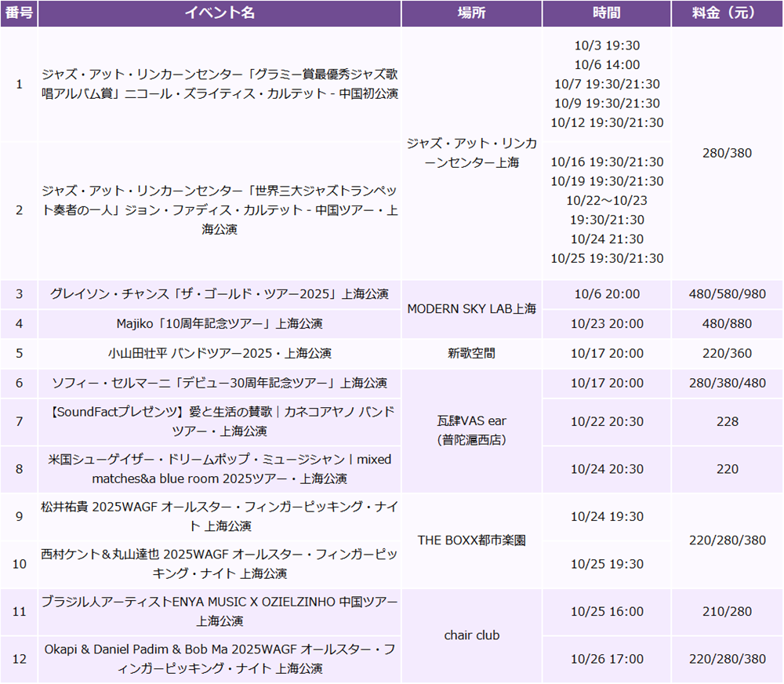This screenshot has height=684, width=784.
Task: Click the カネコアヤノ バンドツアー event cell
Action: click(x=220, y=421)
